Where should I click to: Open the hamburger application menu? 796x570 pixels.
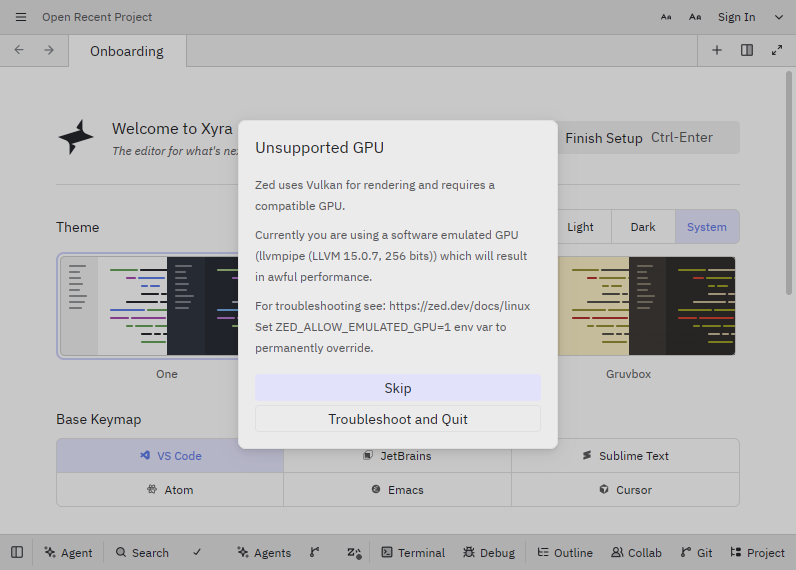click(x=21, y=17)
